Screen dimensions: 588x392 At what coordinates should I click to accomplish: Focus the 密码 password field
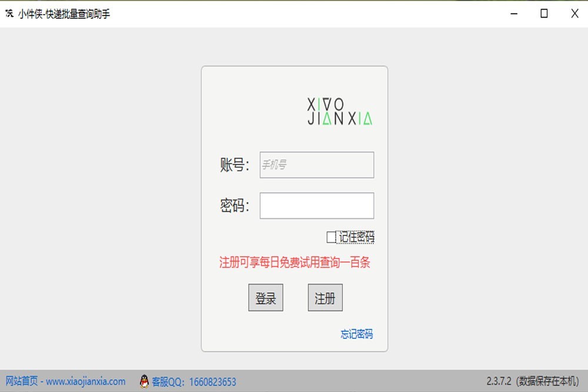317,205
